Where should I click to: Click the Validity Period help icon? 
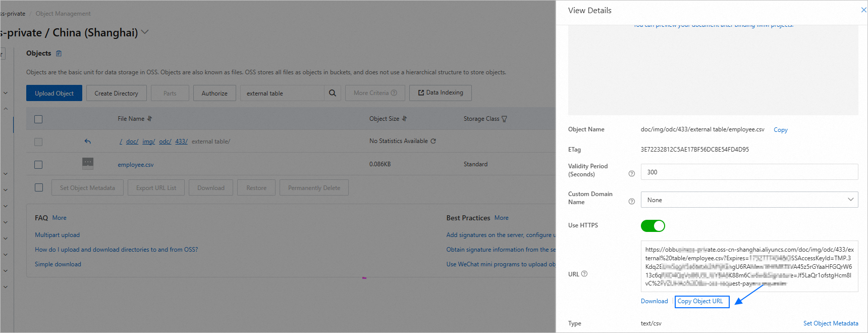coord(631,174)
